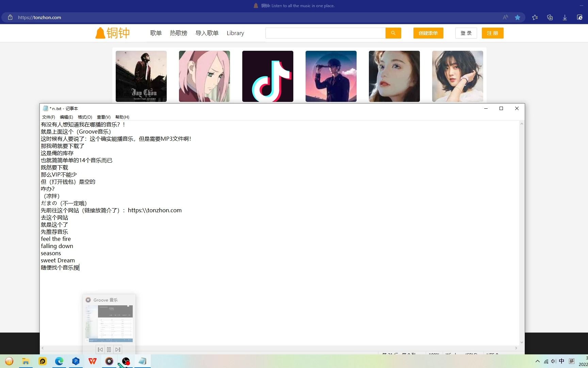Click the IME keyboard layout icon in the tray

(x=572, y=361)
